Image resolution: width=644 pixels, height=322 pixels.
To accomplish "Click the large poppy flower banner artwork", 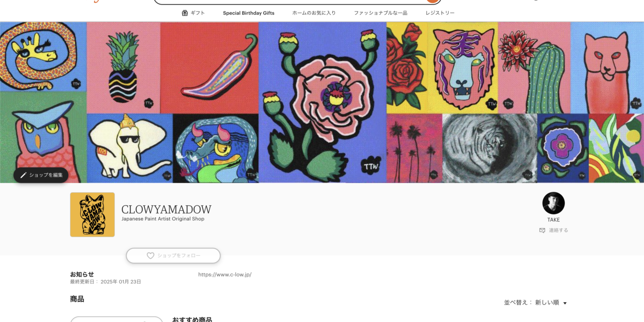I will click(x=322, y=102).
